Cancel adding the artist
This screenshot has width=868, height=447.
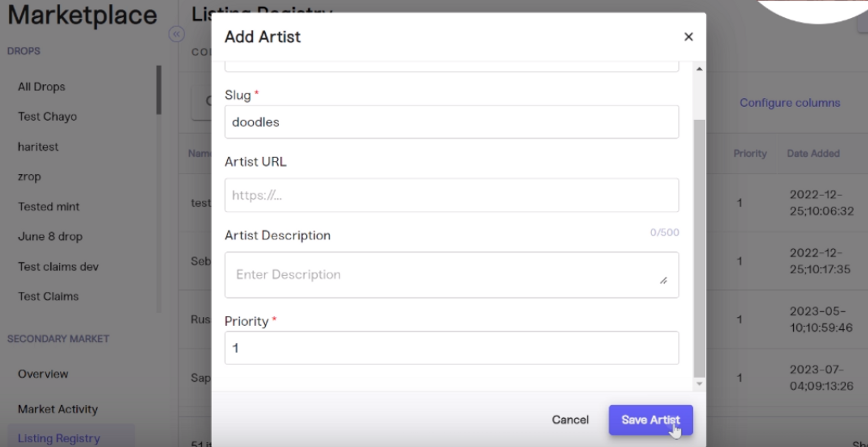(570, 420)
